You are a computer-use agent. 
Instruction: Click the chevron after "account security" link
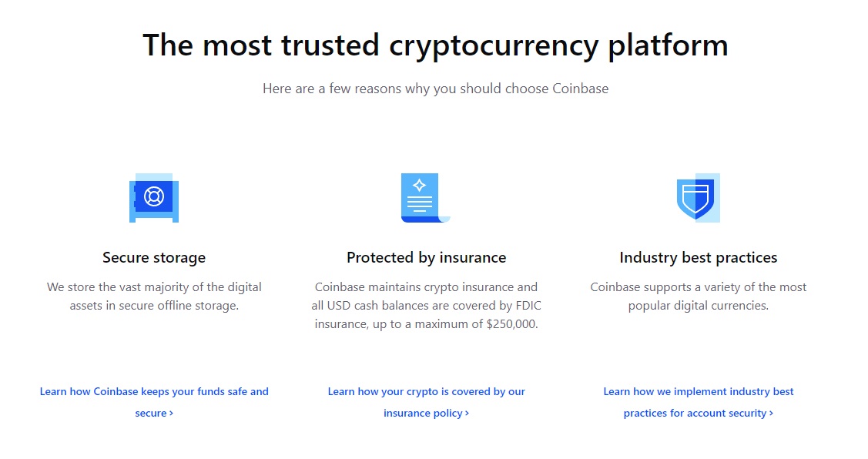pyautogui.click(x=771, y=413)
